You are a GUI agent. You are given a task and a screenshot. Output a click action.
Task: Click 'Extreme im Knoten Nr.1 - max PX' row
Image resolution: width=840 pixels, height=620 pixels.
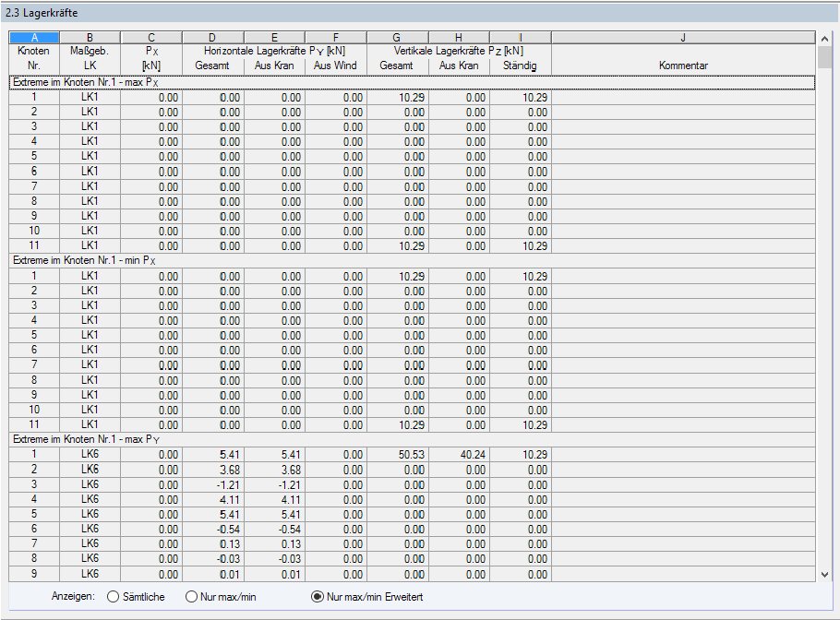[412, 82]
